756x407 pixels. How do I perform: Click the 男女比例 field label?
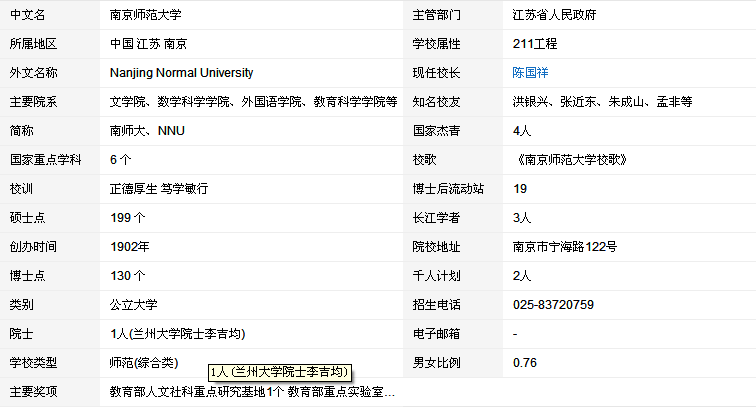click(x=436, y=362)
